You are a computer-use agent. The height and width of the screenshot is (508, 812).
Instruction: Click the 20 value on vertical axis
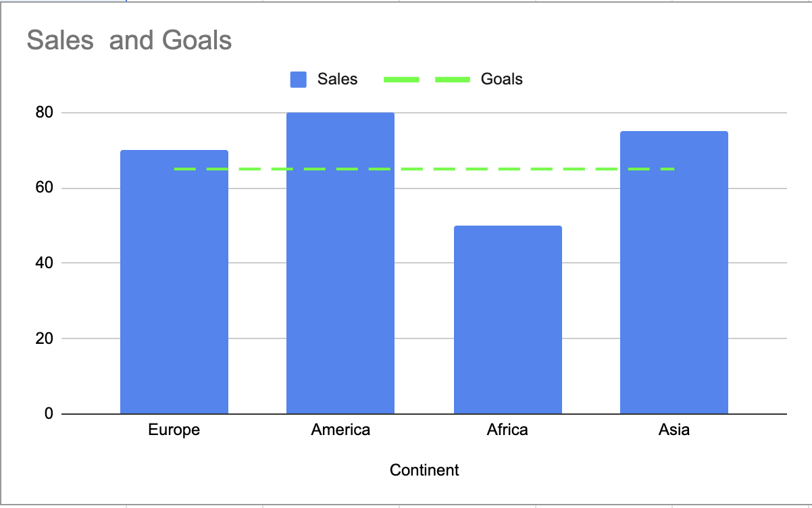44,338
